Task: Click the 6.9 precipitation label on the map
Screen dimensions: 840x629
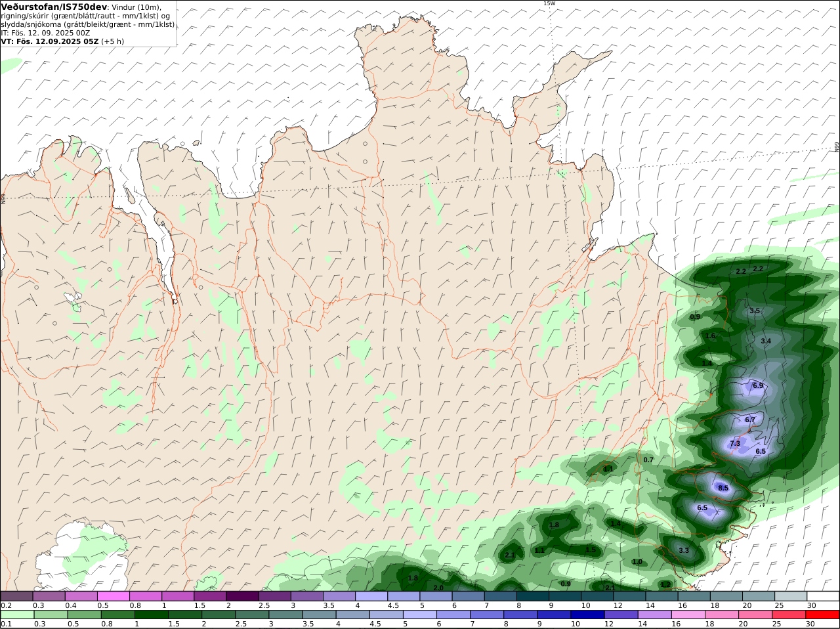Action: coord(758,385)
